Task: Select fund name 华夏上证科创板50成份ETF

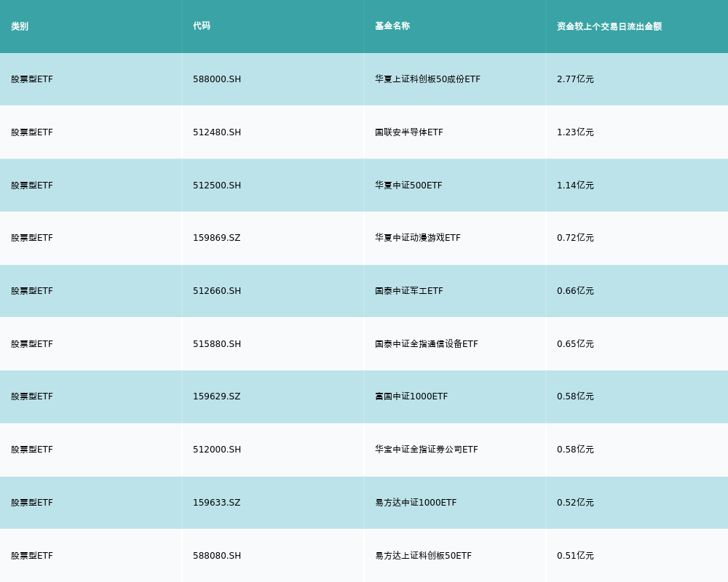Action: click(x=427, y=79)
